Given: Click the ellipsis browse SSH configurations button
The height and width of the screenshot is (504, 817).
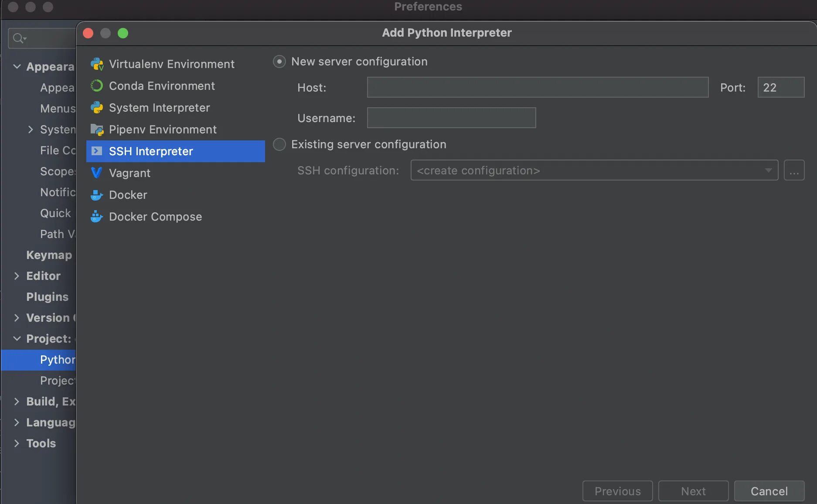Looking at the screenshot, I should pyautogui.click(x=794, y=170).
